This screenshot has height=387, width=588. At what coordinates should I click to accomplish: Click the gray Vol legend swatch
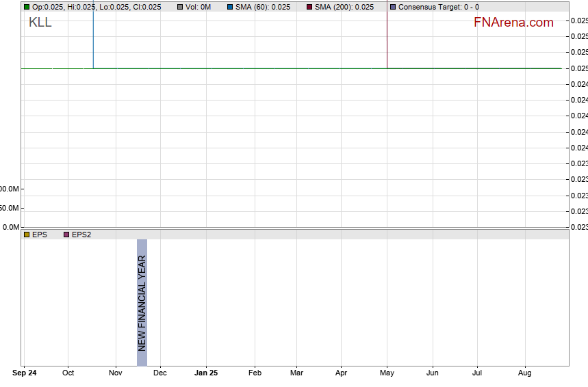180,7
